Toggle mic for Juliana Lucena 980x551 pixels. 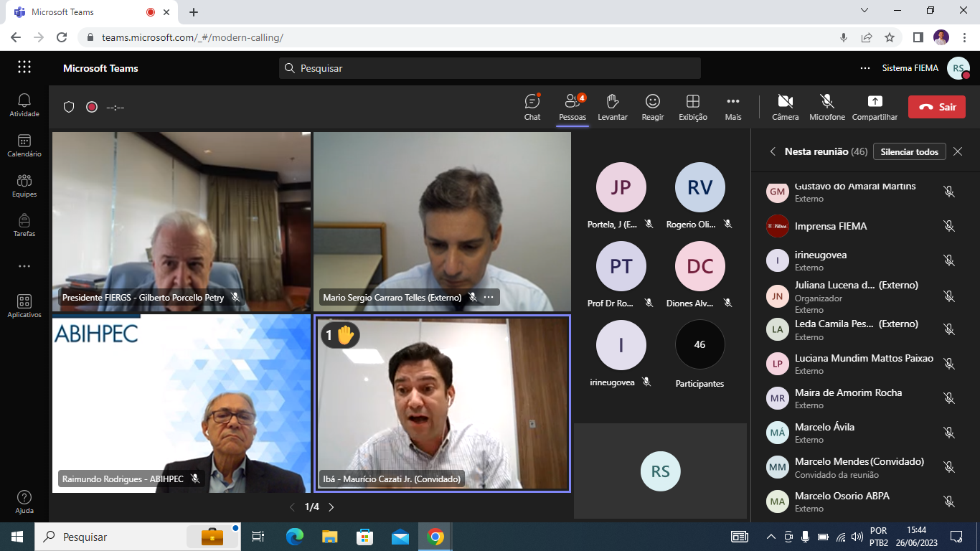point(949,296)
